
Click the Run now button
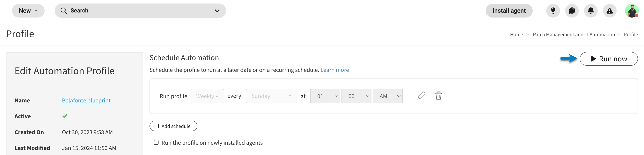tap(609, 59)
